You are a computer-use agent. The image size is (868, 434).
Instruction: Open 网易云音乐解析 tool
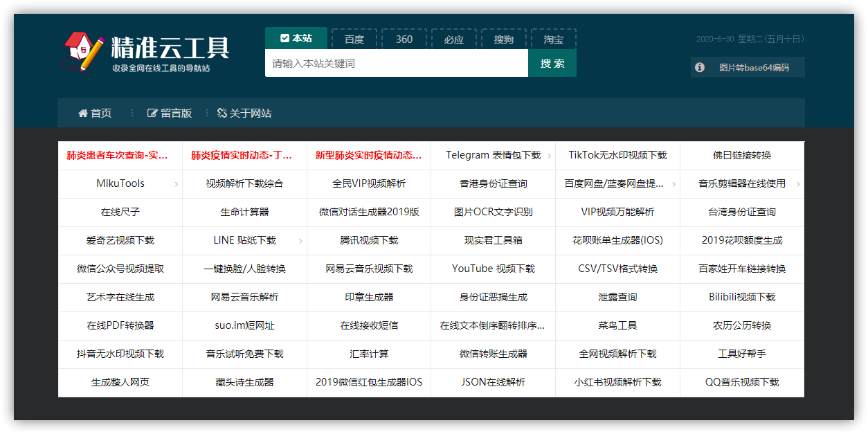244,298
